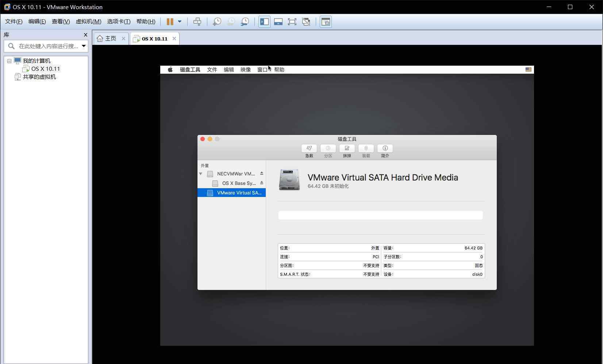Select VMware Virtual SA... disk in sidebar
Viewport: 603px width, 364px height.
(231, 193)
